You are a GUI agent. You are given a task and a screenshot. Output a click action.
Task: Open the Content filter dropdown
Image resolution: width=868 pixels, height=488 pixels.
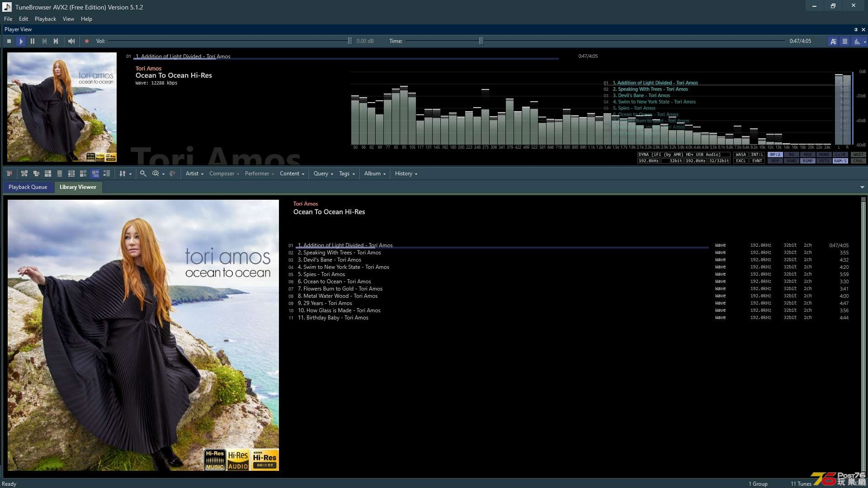point(292,174)
